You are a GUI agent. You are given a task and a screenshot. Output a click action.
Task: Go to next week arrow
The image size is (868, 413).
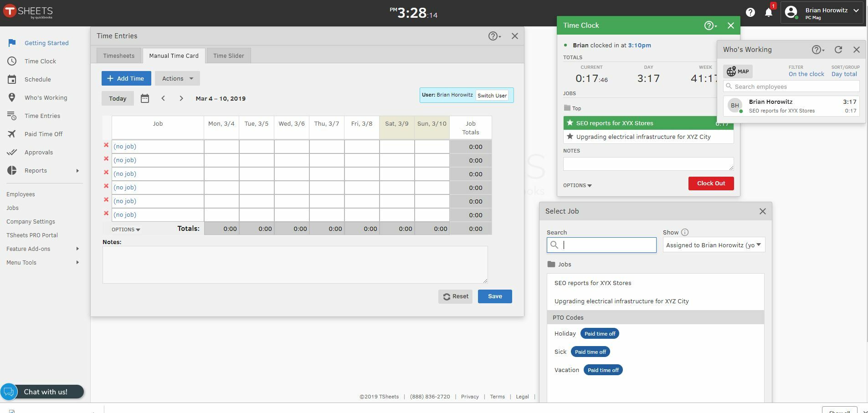click(181, 98)
